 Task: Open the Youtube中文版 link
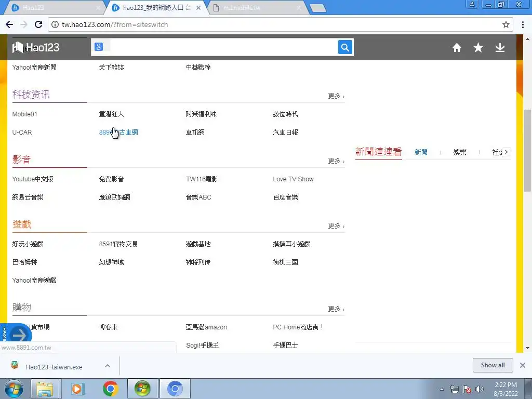pos(33,179)
